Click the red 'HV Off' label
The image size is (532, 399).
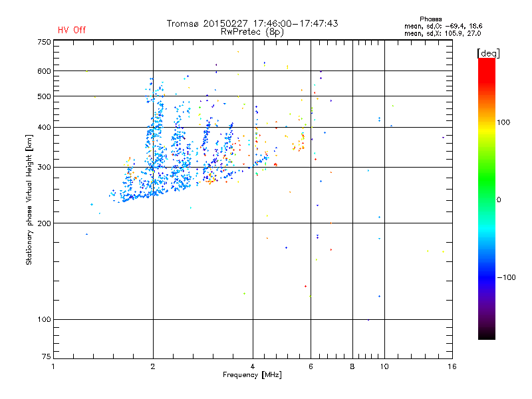(x=72, y=30)
